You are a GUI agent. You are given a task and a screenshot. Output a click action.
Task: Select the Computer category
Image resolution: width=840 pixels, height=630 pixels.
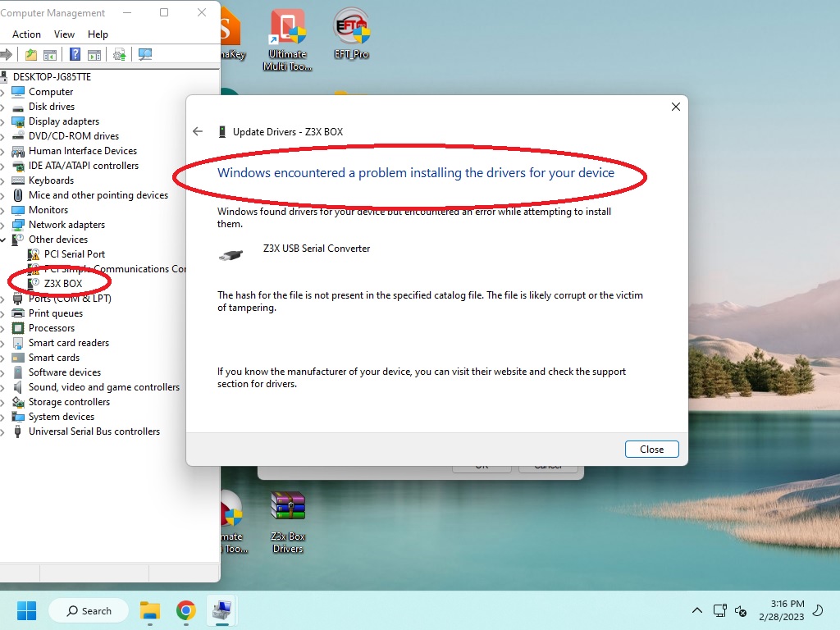tap(51, 92)
